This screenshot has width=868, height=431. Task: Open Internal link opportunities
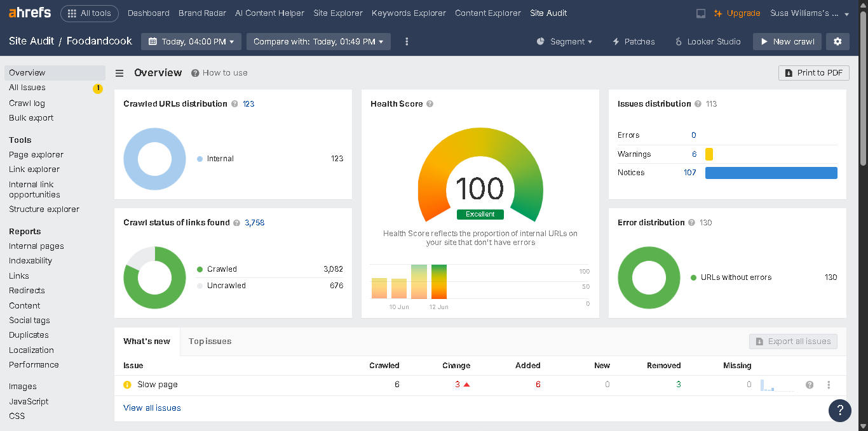(x=34, y=190)
